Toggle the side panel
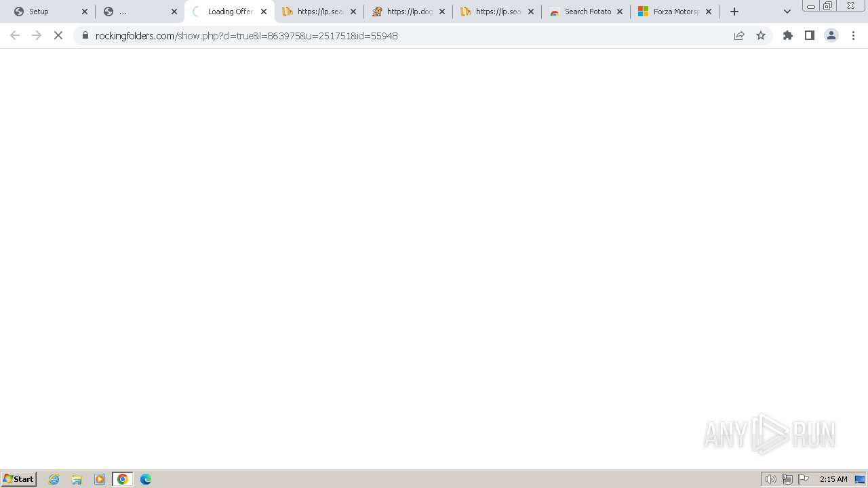 (x=810, y=35)
